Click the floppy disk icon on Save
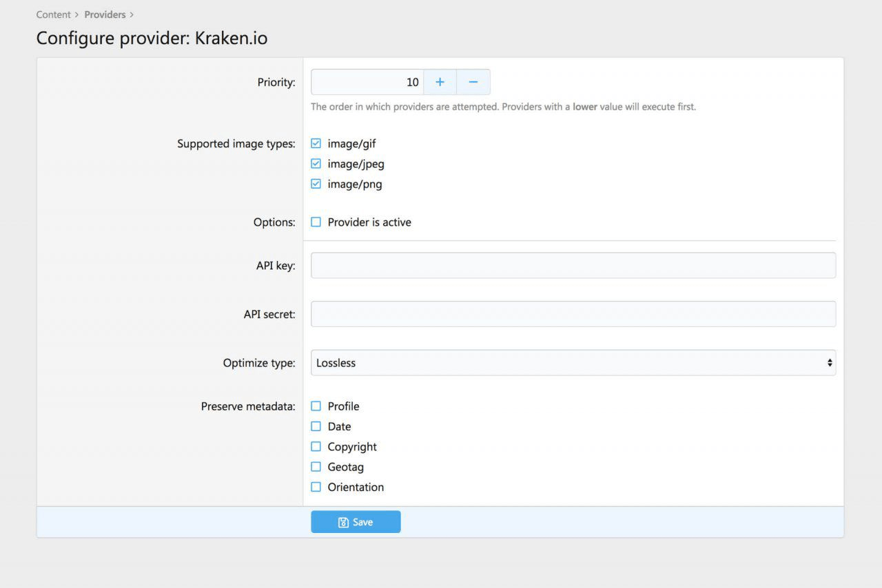Image resolution: width=882 pixels, height=588 pixels. (x=343, y=523)
